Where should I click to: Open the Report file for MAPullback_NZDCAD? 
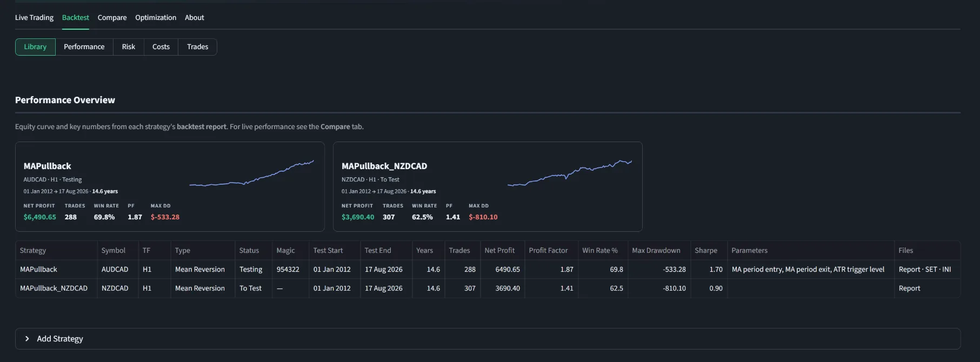pos(910,288)
